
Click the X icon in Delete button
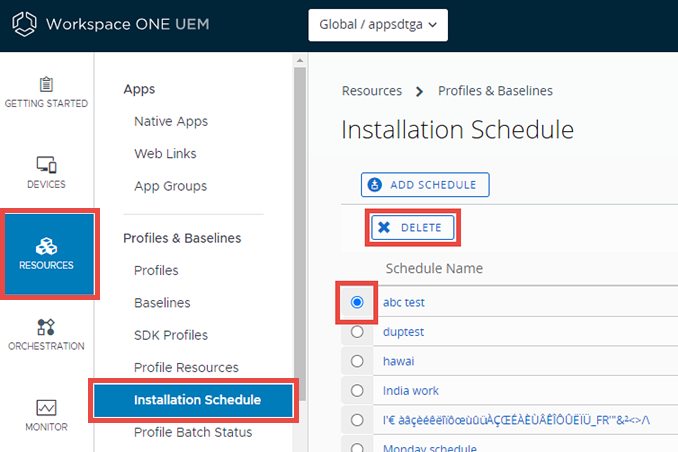384,228
